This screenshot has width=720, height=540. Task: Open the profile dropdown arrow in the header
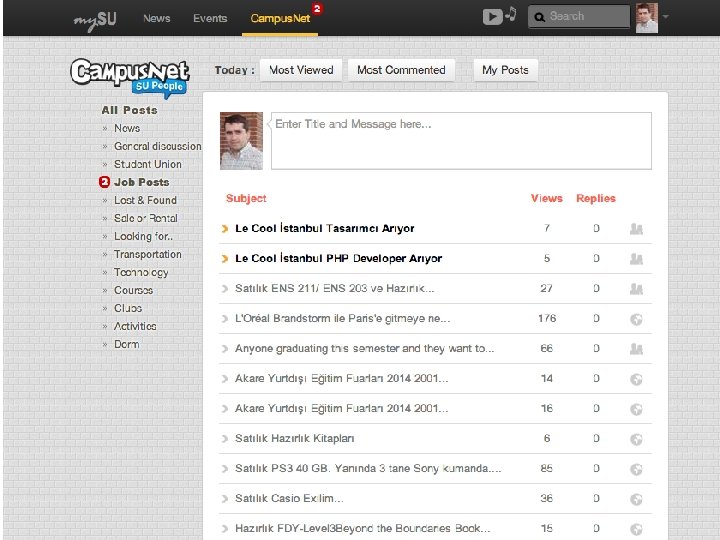(665, 17)
